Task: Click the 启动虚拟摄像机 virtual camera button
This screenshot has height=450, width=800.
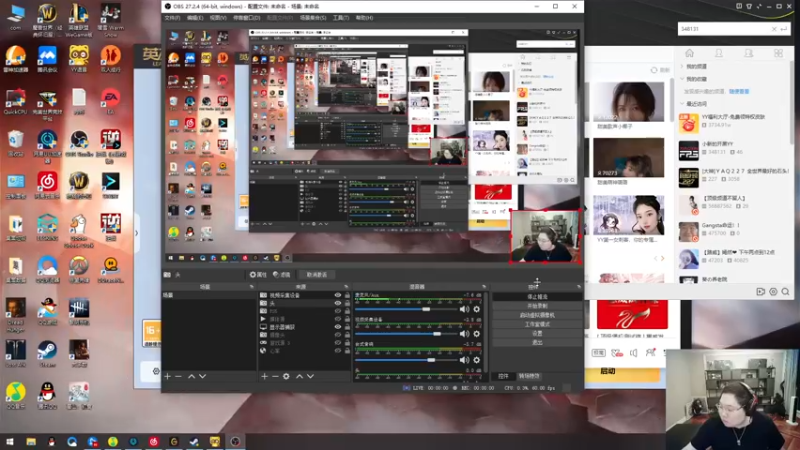Action: 537,315
